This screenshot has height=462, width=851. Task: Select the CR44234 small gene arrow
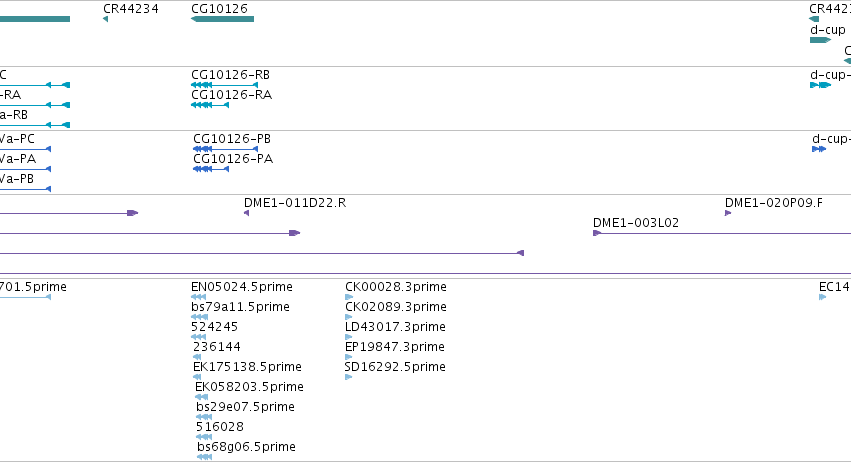[105, 19]
